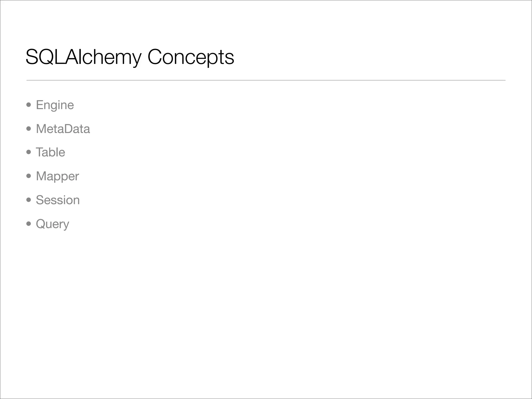
Task: Click the MetaData bullet text
Action: pos(63,129)
